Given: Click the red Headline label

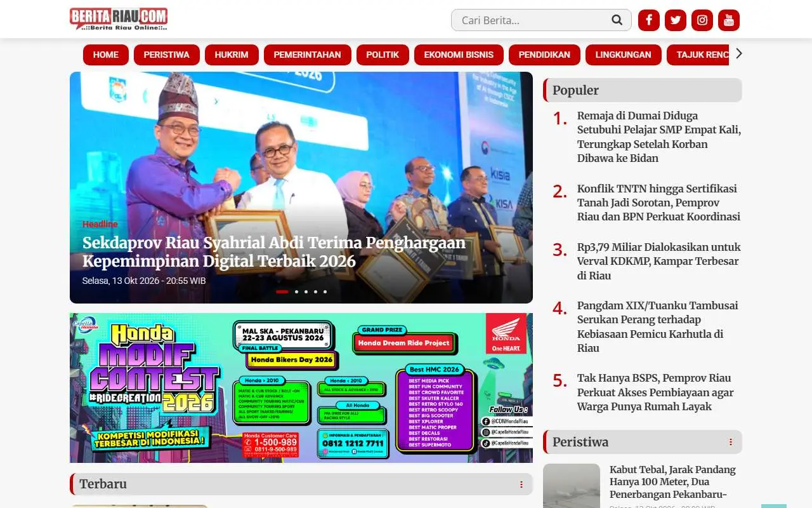Looking at the screenshot, I should [x=100, y=224].
